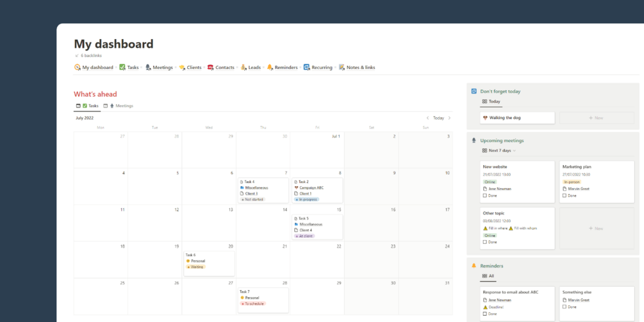This screenshot has height=322, width=644.
Task: Click the Meetings microphone icon in navigation
Action: (148, 67)
